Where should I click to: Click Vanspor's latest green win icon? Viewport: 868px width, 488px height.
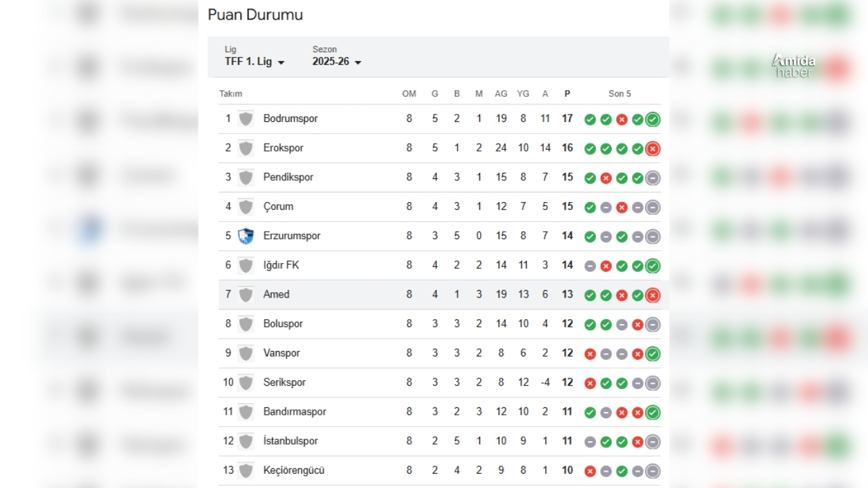(x=652, y=353)
